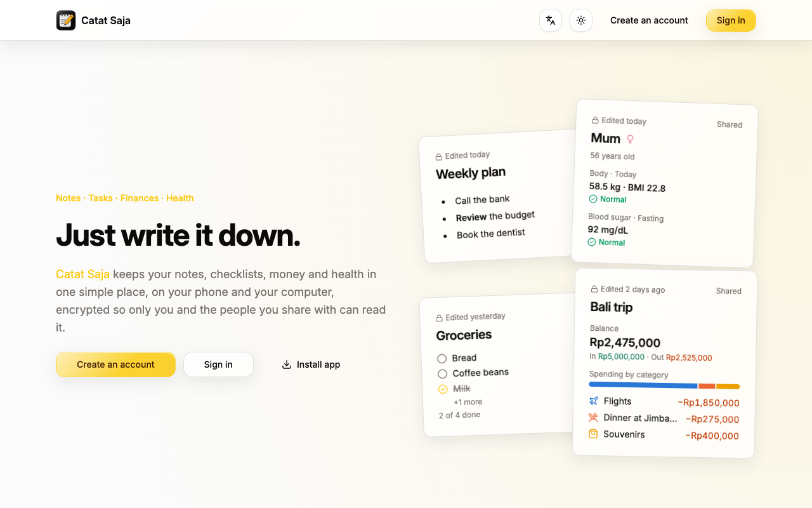Open the Bali trip card title
The image size is (812, 508).
pos(612,307)
